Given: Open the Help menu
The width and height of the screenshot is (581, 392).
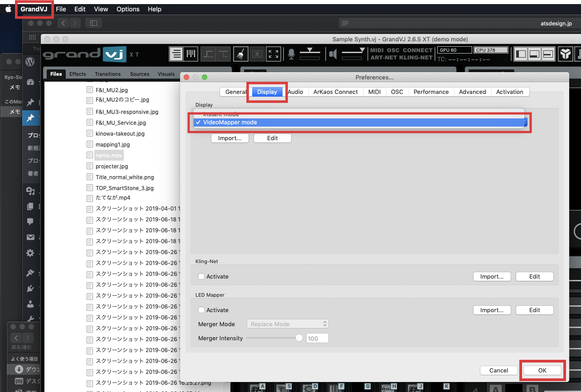Looking at the screenshot, I should tap(155, 9).
